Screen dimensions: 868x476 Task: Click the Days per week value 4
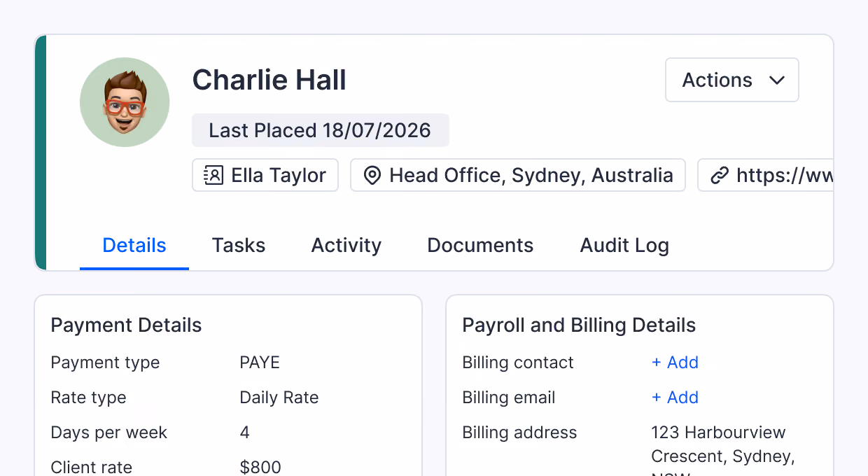244,433
